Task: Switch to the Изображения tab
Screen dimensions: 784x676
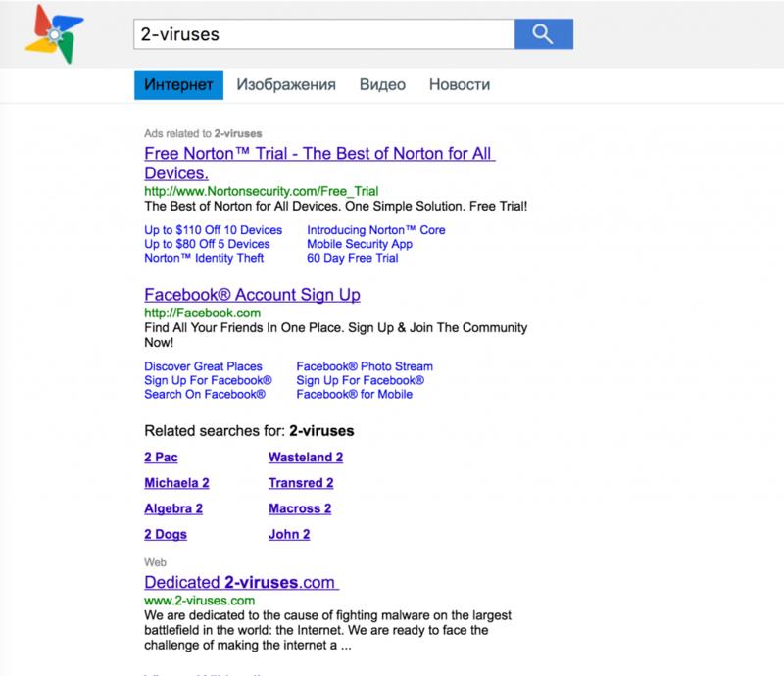Action: tap(286, 84)
